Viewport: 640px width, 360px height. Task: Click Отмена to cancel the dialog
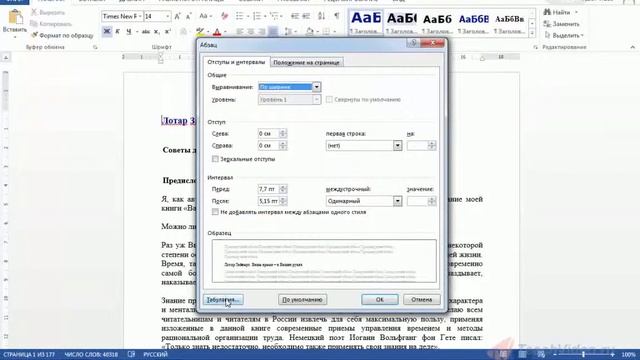422,300
